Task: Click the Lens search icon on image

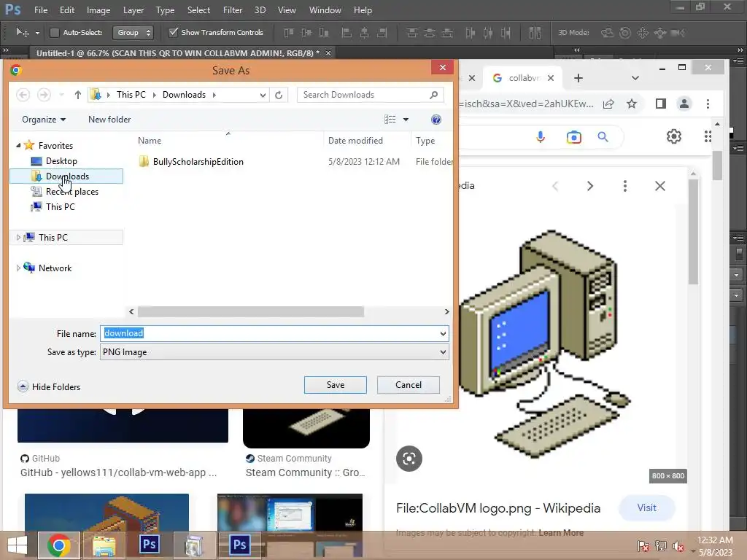Action: coord(409,459)
